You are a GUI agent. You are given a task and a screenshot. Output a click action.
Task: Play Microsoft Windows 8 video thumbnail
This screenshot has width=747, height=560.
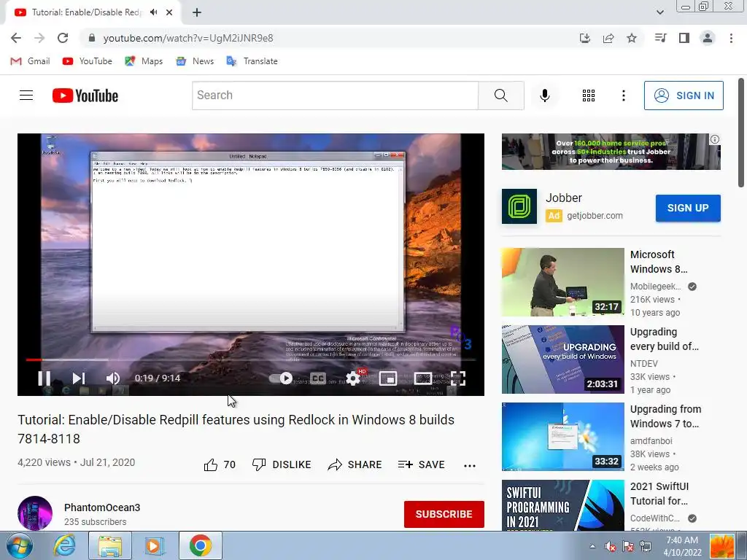tap(562, 282)
